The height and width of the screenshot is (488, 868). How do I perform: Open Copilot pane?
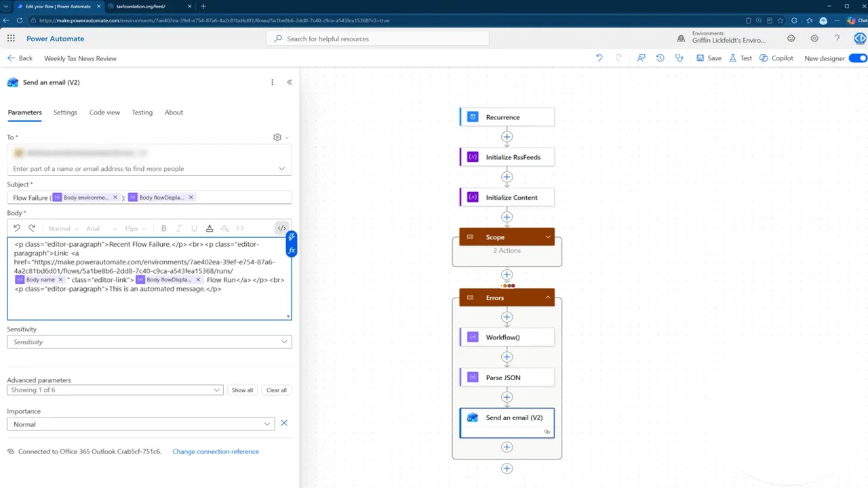776,58
